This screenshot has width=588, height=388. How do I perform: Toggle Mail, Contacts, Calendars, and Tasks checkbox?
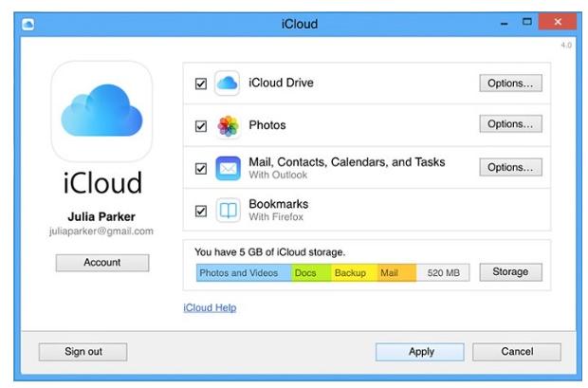(201, 169)
